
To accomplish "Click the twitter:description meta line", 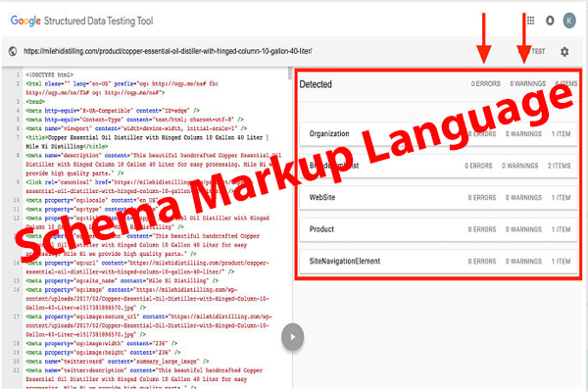I will (144, 379).
